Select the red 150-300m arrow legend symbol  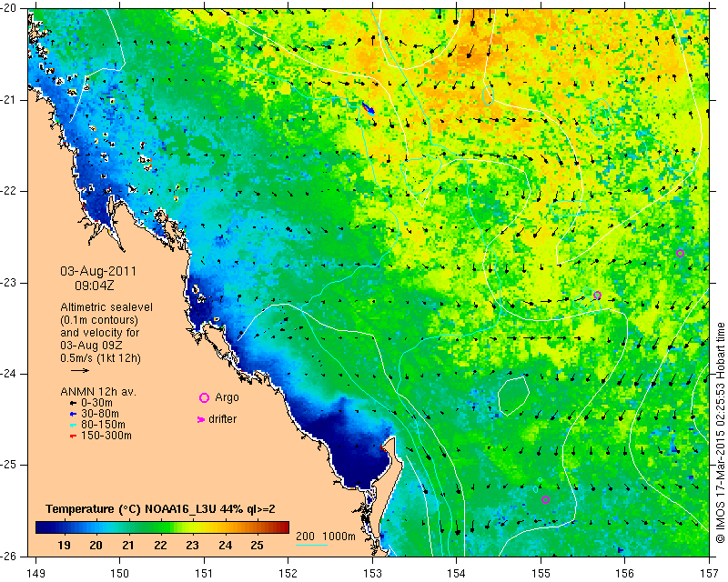[x=73, y=436]
